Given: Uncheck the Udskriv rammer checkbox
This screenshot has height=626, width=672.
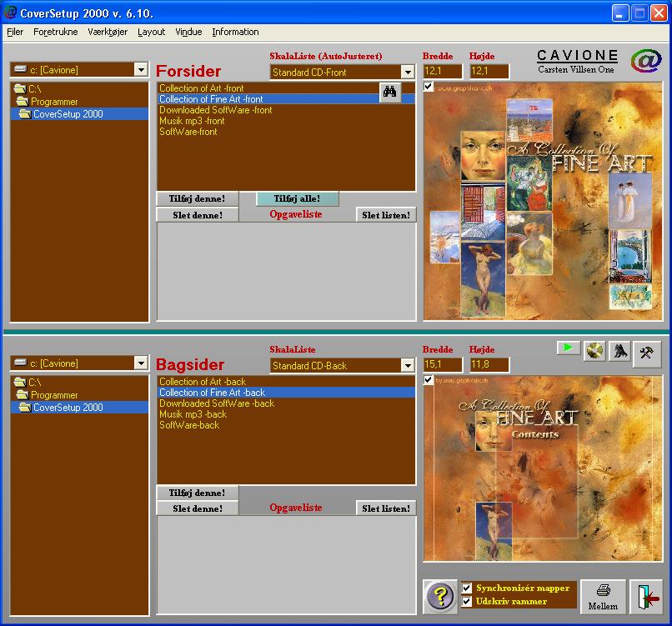Looking at the screenshot, I should coord(467,601).
